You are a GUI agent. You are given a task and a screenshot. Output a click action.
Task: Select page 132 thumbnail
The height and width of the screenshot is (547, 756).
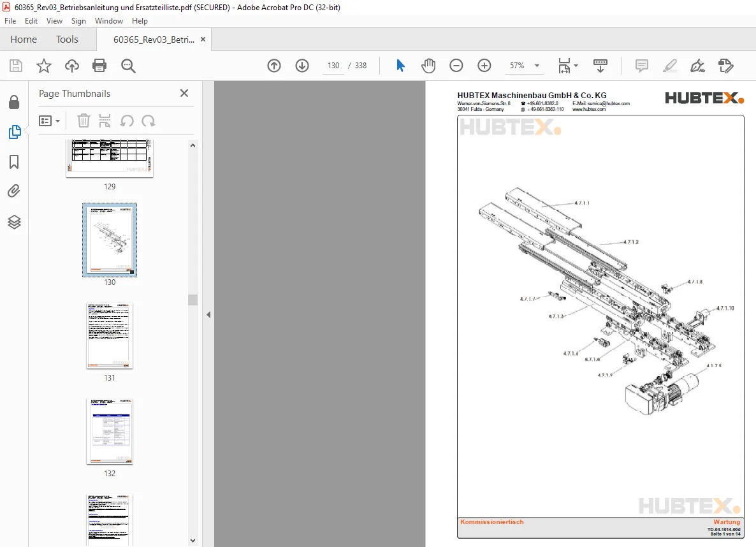click(x=110, y=431)
